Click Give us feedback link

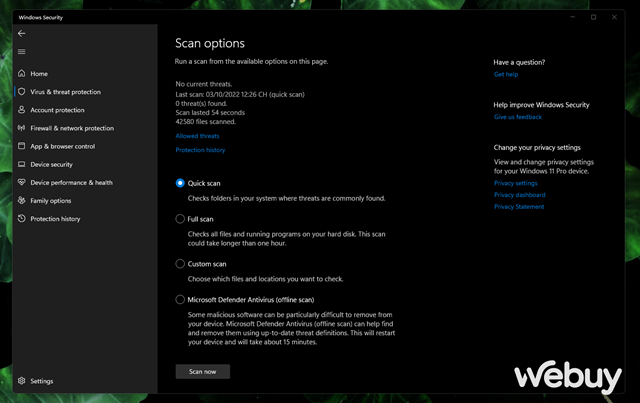point(518,117)
